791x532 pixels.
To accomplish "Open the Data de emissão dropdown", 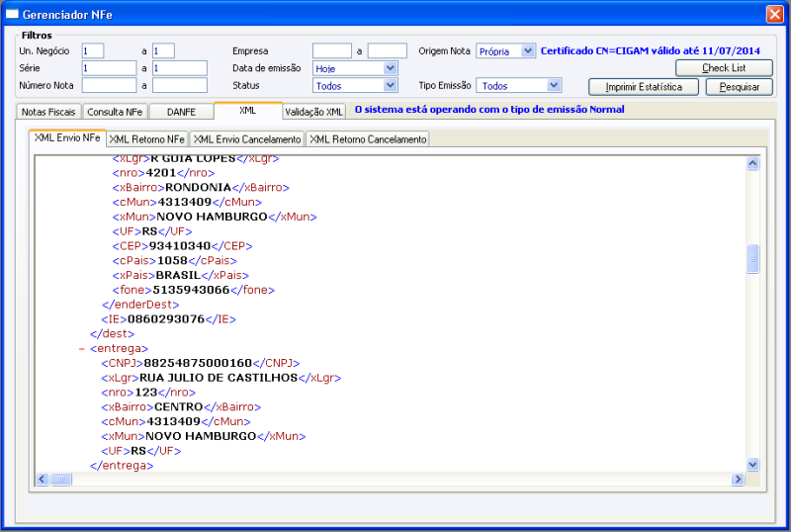I will point(390,68).
